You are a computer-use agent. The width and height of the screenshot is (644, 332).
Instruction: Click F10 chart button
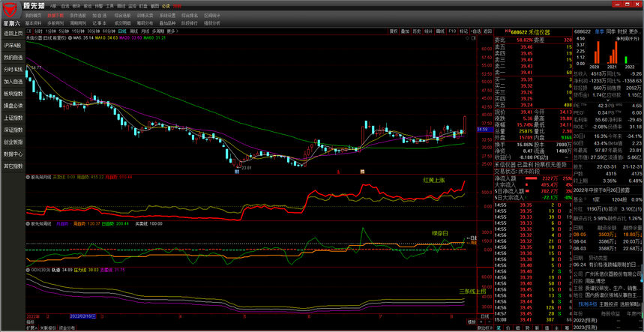[x=452, y=31]
